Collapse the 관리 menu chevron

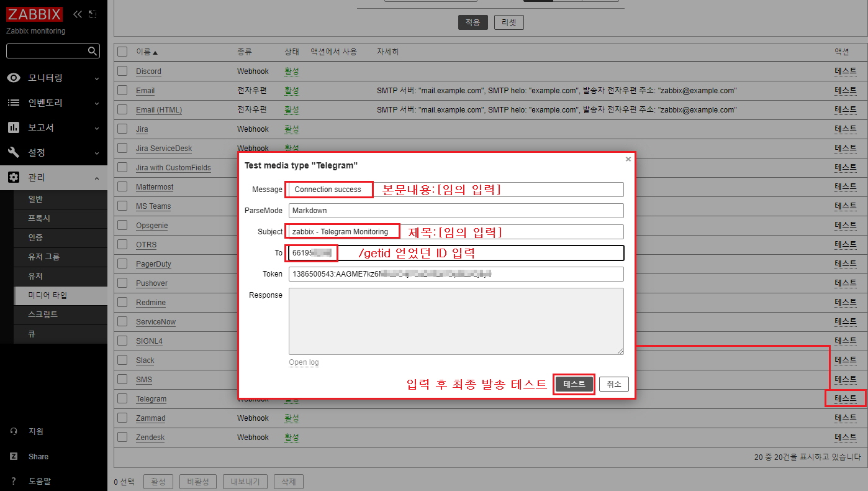click(97, 178)
